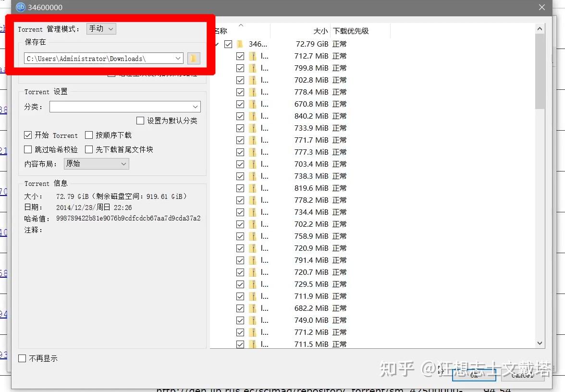Click the hash value 998789422b81e...
This screenshot has height=392, width=565.
[x=128, y=218]
